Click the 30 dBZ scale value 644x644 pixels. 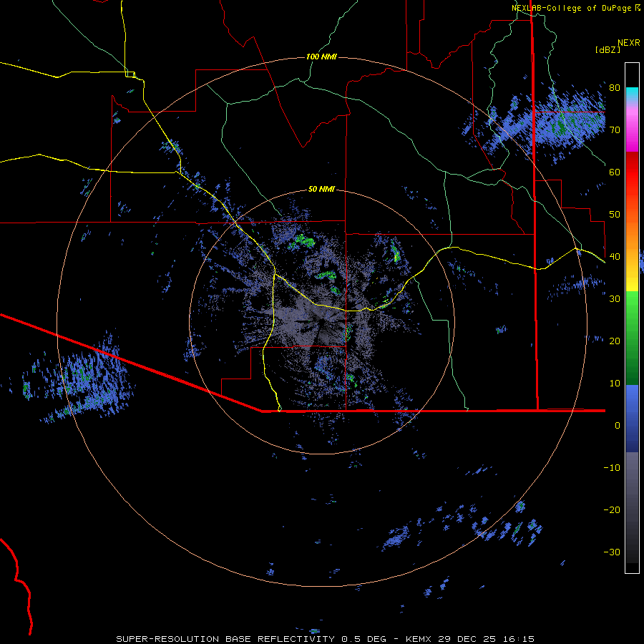click(x=615, y=299)
